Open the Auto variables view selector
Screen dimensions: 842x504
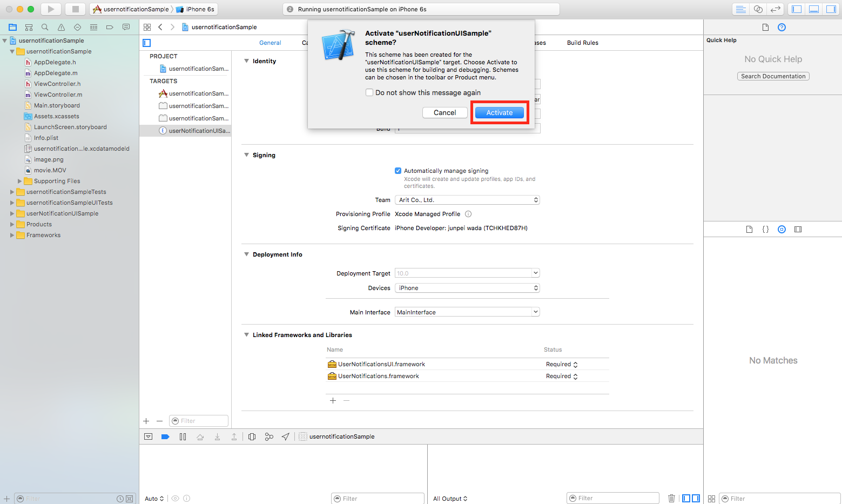154,499
